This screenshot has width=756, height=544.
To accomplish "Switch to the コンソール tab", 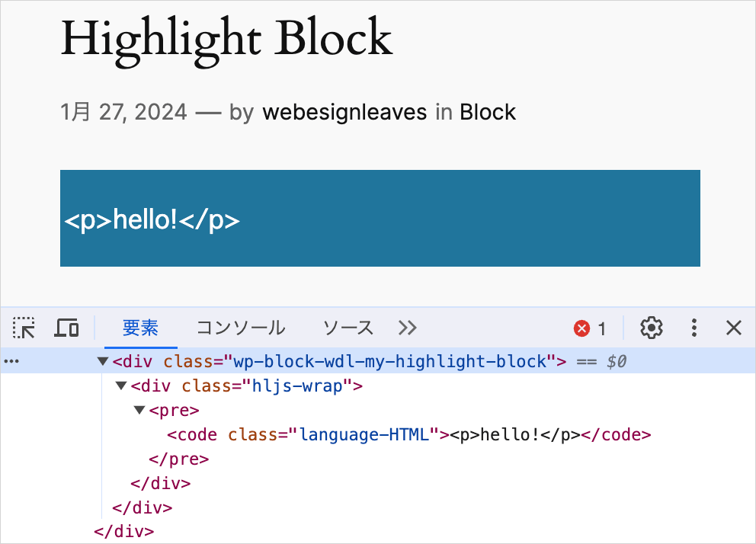I will [x=241, y=328].
